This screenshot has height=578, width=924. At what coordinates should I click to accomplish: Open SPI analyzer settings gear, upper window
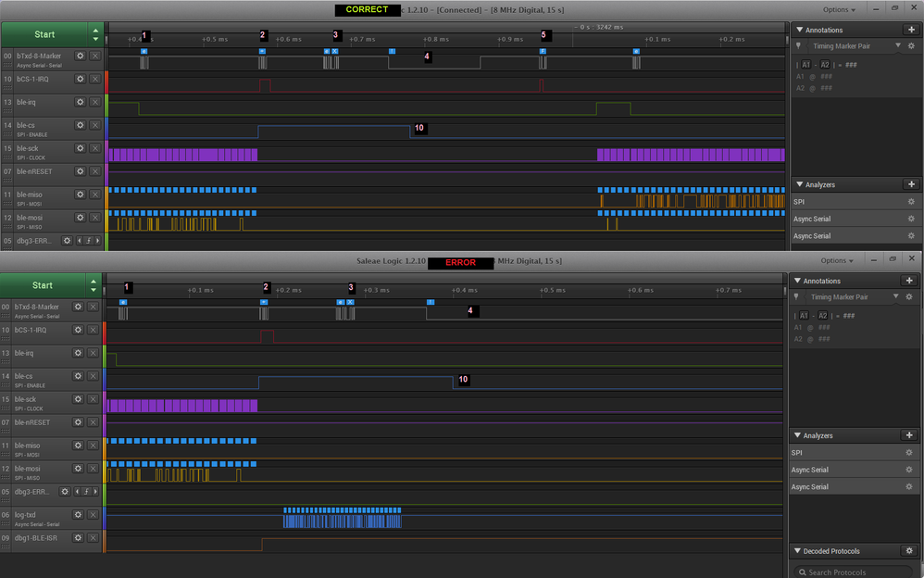(911, 202)
